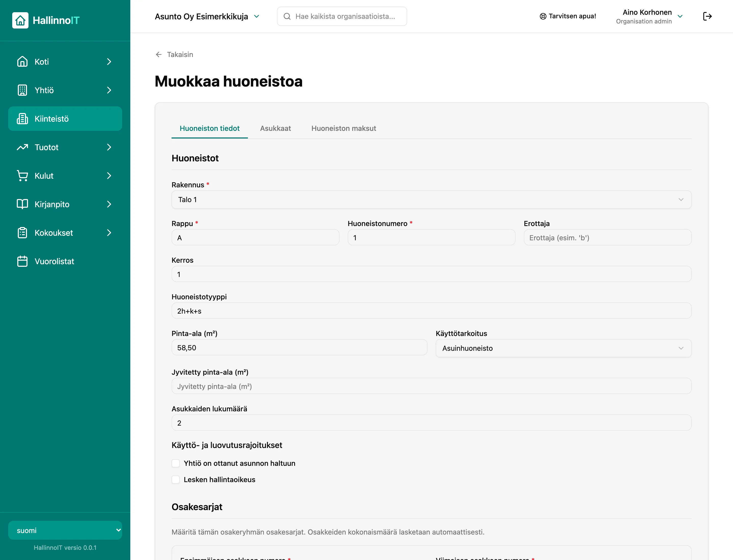Open the Asunto Oy Esimerkkikuja organisation dropdown
733x560 pixels.
(x=207, y=16)
